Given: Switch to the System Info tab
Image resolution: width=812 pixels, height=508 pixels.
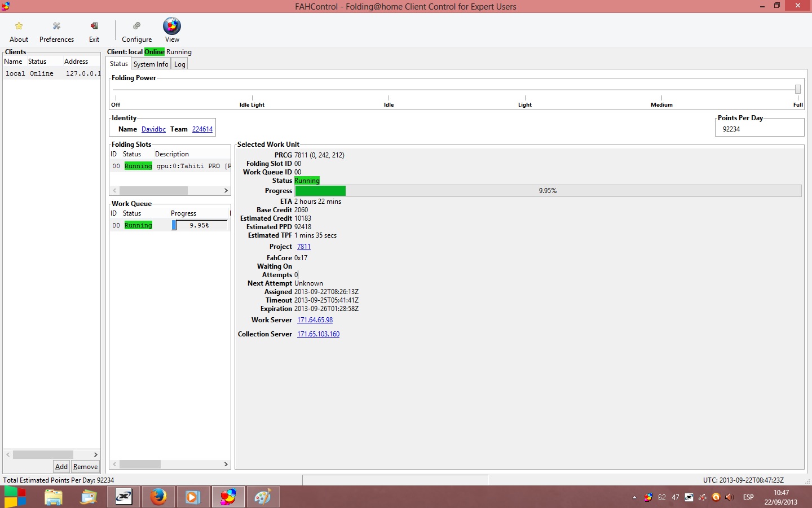Looking at the screenshot, I should pos(151,64).
